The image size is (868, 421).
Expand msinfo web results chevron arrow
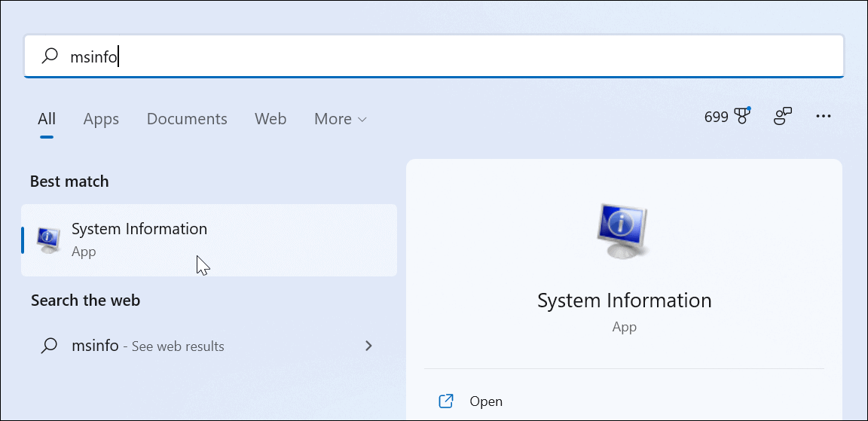coord(368,346)
